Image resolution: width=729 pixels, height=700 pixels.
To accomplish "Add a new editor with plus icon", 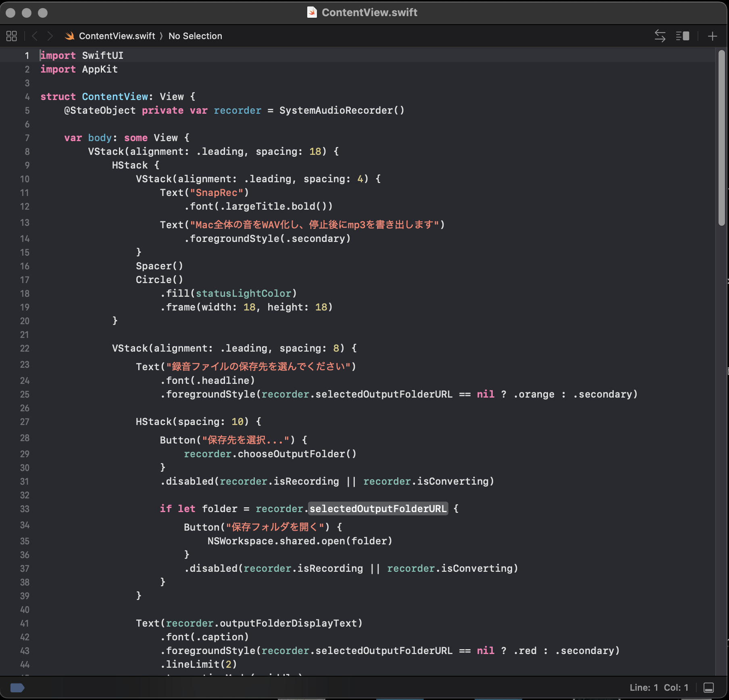I will [x=712, y=36].
